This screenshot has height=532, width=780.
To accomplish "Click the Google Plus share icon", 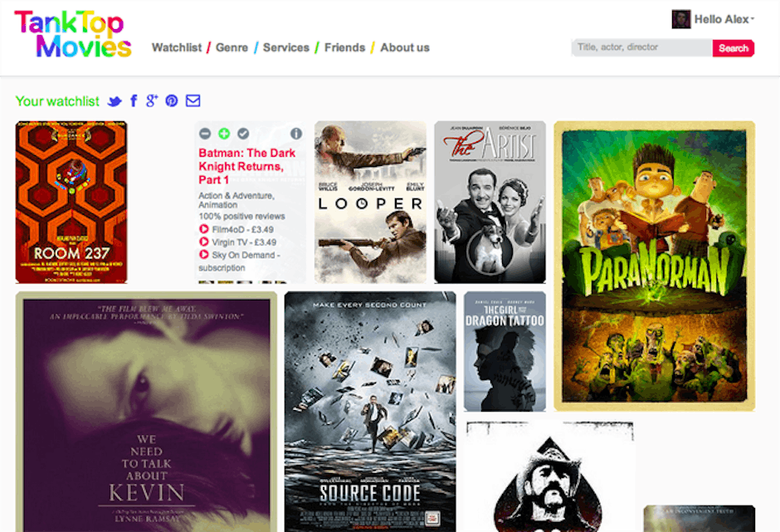I will coord(152,101).
